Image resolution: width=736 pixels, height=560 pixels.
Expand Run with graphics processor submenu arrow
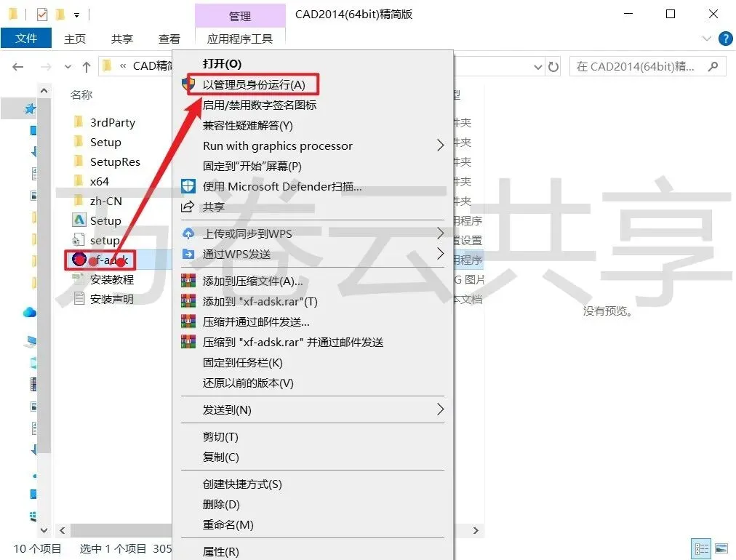coord(440,145)
